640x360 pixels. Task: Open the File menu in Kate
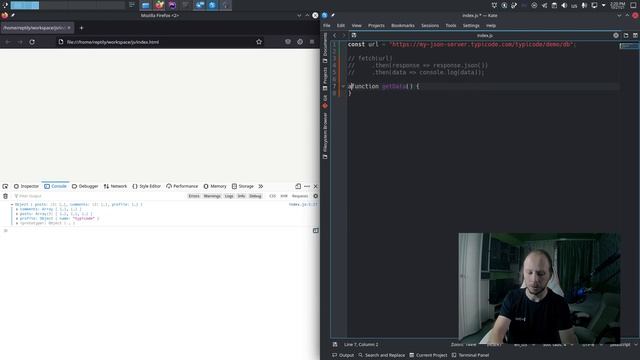pos(327,25)
